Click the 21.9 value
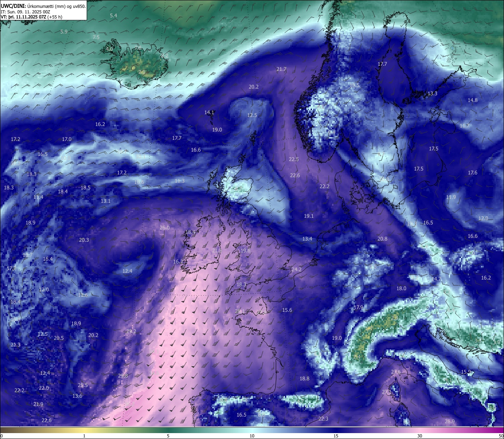 [38, 404]
